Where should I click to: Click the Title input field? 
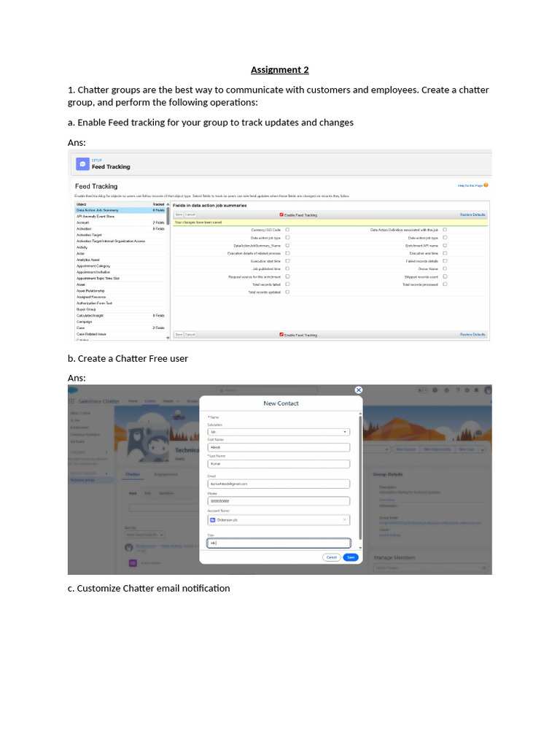point(279,543)
